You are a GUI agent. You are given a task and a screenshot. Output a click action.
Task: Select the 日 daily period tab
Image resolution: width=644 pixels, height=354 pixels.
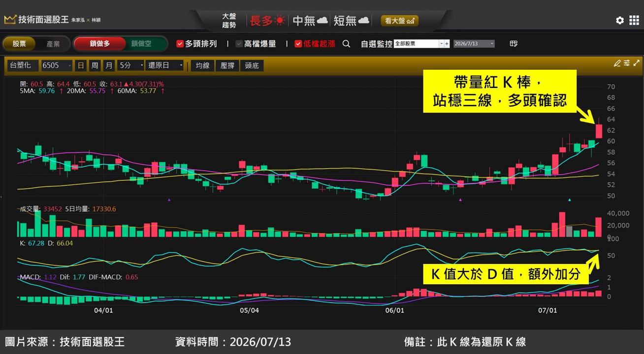[x=80, y=65]
